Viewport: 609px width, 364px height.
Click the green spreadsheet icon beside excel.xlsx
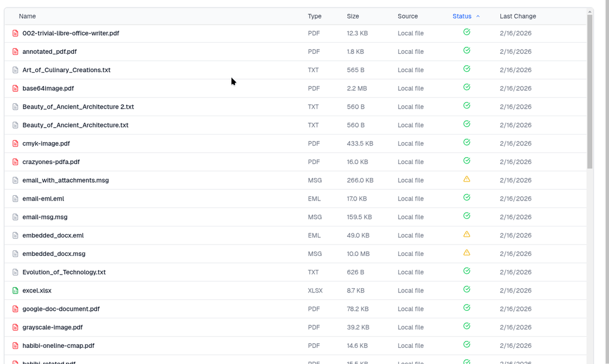(16, 291)
